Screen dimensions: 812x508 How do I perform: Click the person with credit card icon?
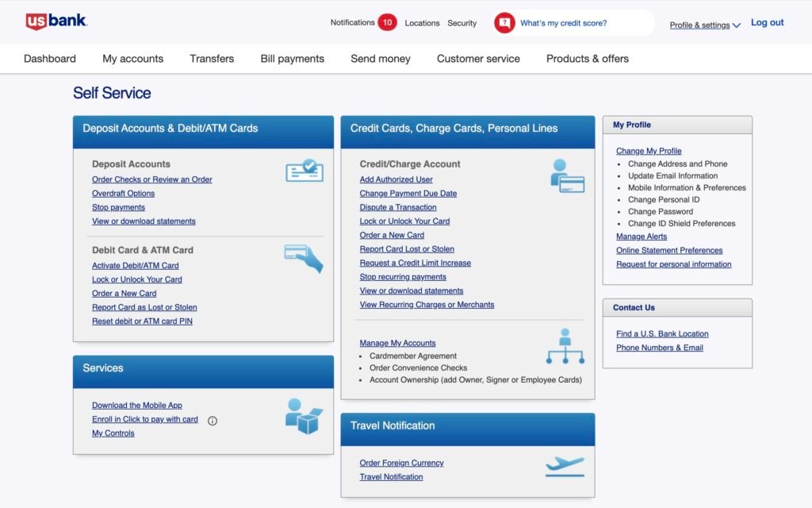(x=567, y=175)
